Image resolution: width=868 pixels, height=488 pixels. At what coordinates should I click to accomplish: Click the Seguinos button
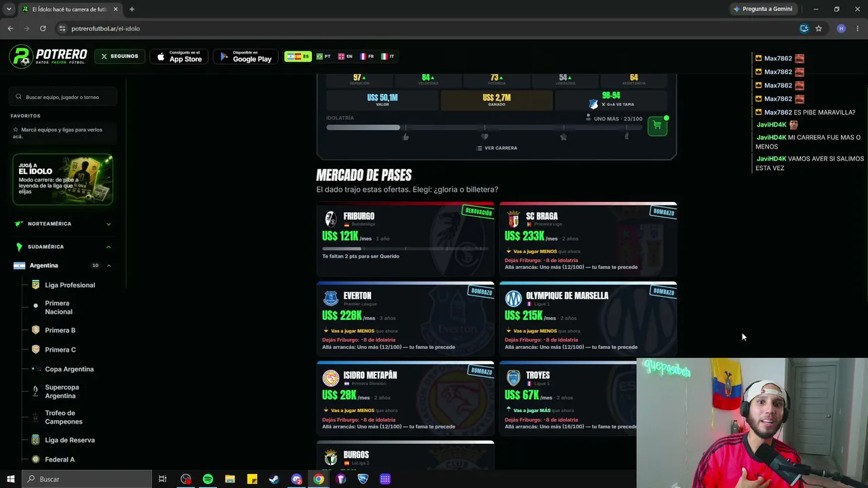click(x=119, y=56)
